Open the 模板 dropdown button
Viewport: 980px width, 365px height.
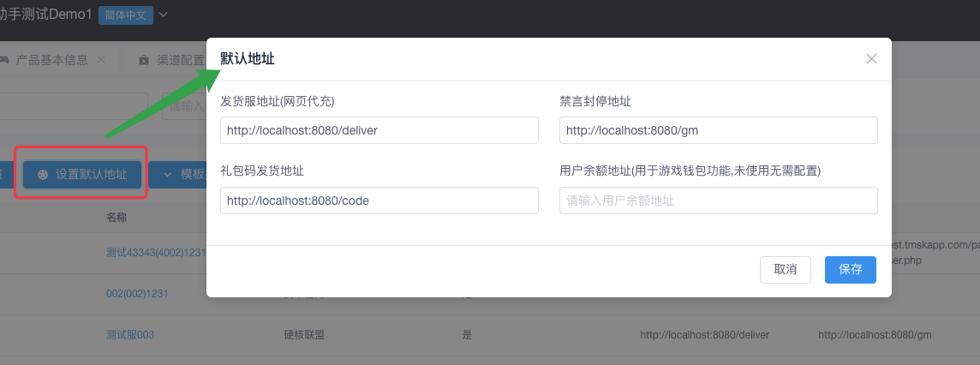click(177, 174)
